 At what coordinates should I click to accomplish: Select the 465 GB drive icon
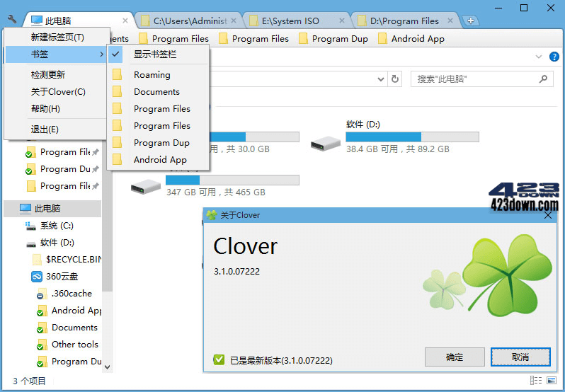point(146,187)
